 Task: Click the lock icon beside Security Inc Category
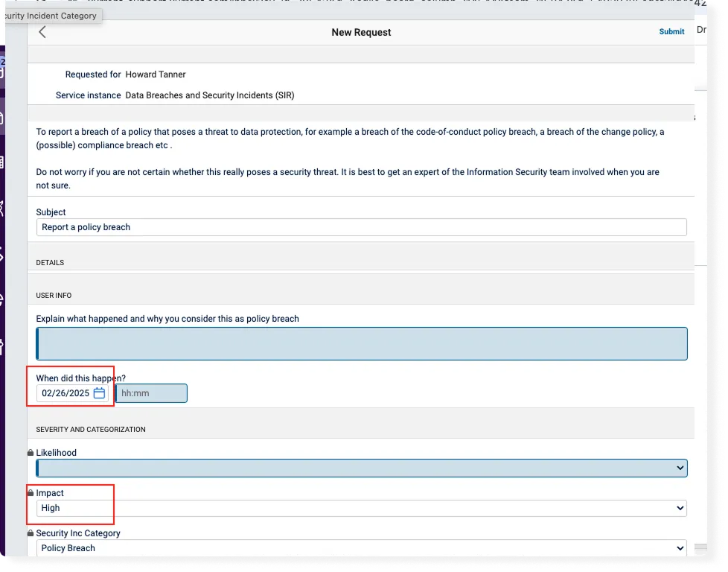coord(30,533)
